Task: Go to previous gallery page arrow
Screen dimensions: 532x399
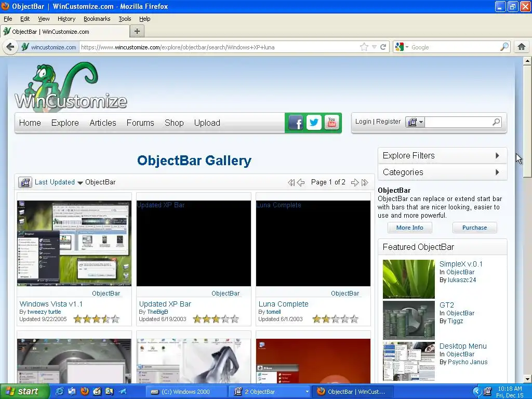Action: pos(301,182)
